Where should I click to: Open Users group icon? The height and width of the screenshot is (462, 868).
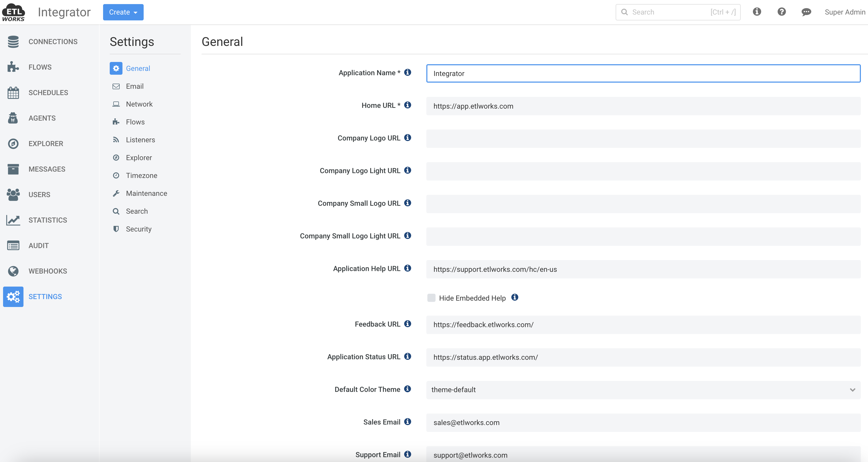(x=13, y=195)
